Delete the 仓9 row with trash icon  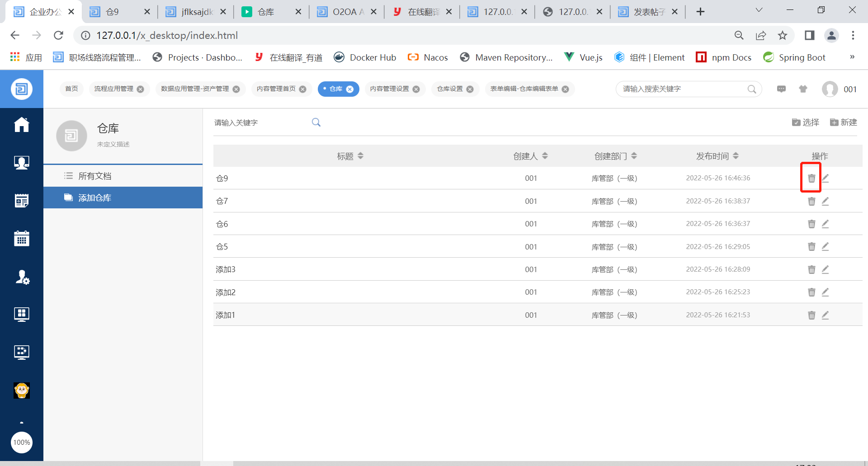point(811,179)
